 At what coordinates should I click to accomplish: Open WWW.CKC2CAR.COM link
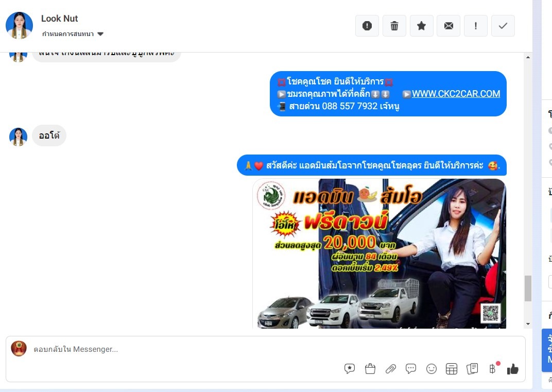tap(456, 94)
